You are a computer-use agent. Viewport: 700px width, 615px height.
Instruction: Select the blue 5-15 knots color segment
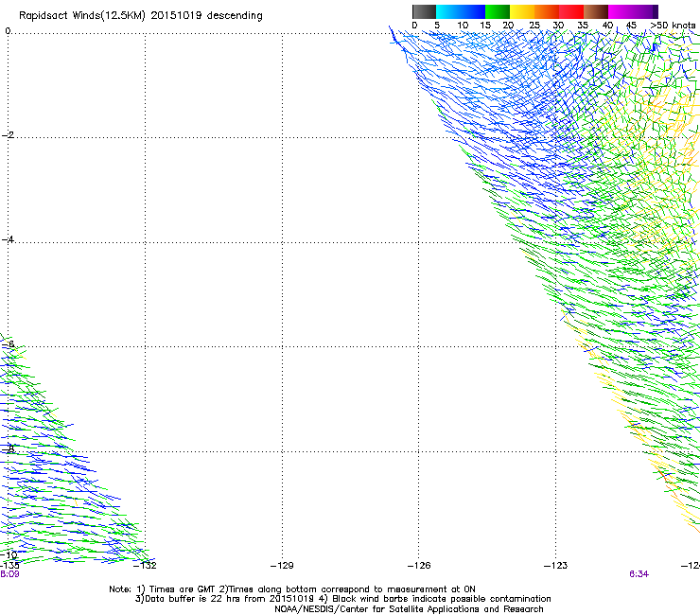point(461,11)
